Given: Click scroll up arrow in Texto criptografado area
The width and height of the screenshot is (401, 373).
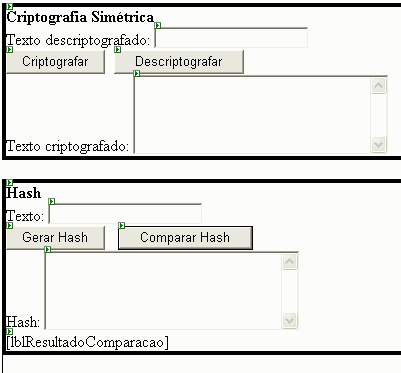Looking at the screenshot, I should [x=378, y=86].
